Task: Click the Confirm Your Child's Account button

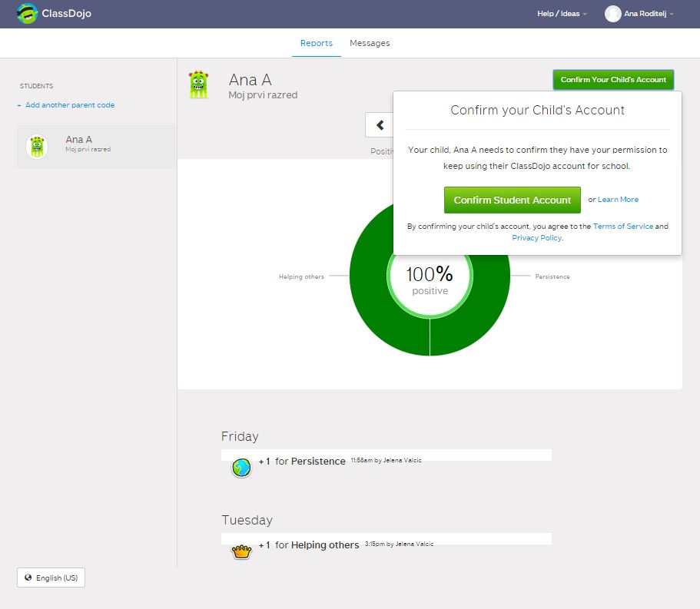Action: tap(613, 80)
